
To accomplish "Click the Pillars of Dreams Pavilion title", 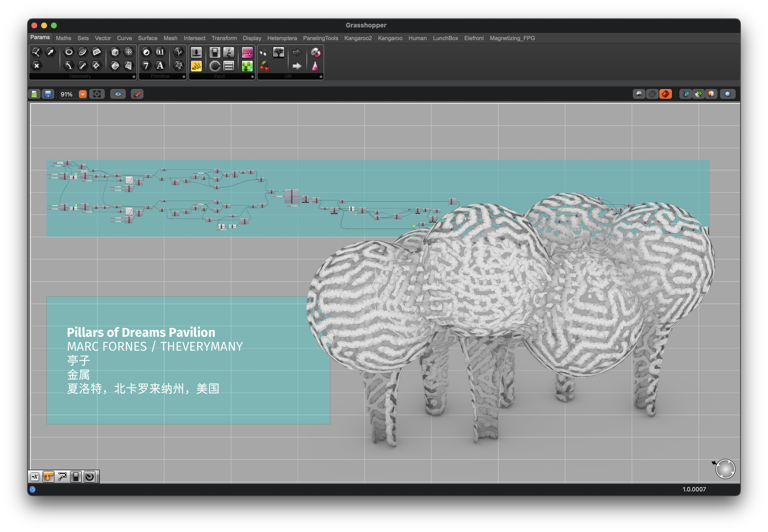I will pyautogui.click(x=141, y=332).
